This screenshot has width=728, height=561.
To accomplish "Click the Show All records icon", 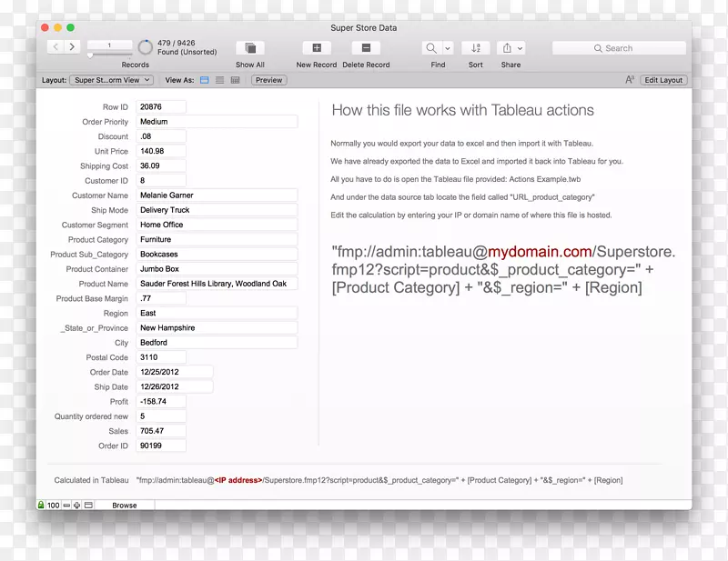I will 250,48.
